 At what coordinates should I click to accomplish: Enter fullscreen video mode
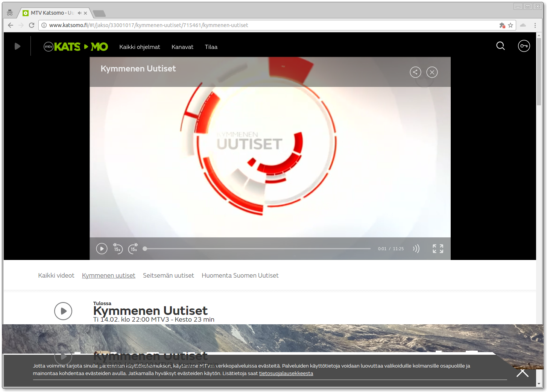(438, 249)
